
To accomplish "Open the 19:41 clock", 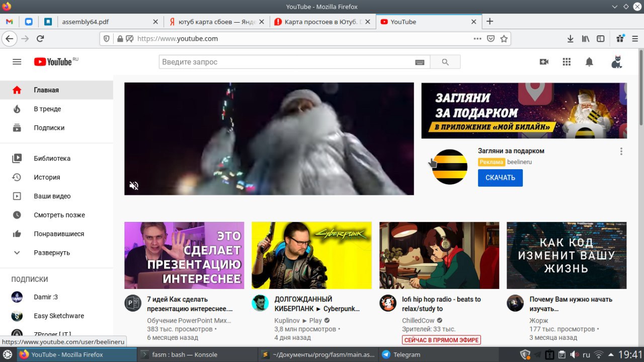I will point(630,354).
